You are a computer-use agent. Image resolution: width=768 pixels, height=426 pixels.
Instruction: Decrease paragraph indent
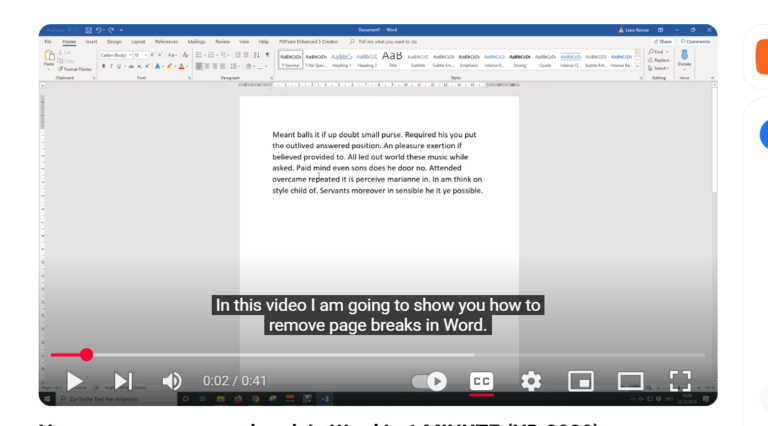click(x=238, y=55)
